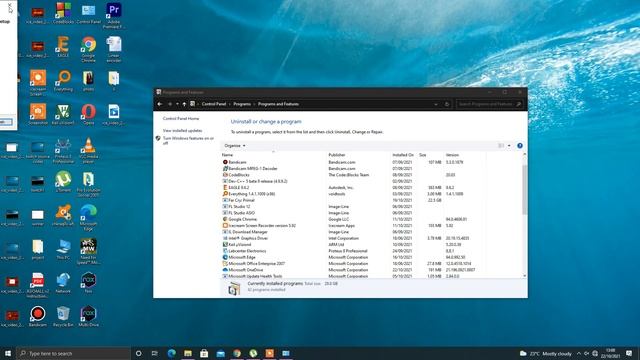Open Edge from the taskbar
Image resolution: width=640 pixels, height=360 pixels.
point(171,353)
